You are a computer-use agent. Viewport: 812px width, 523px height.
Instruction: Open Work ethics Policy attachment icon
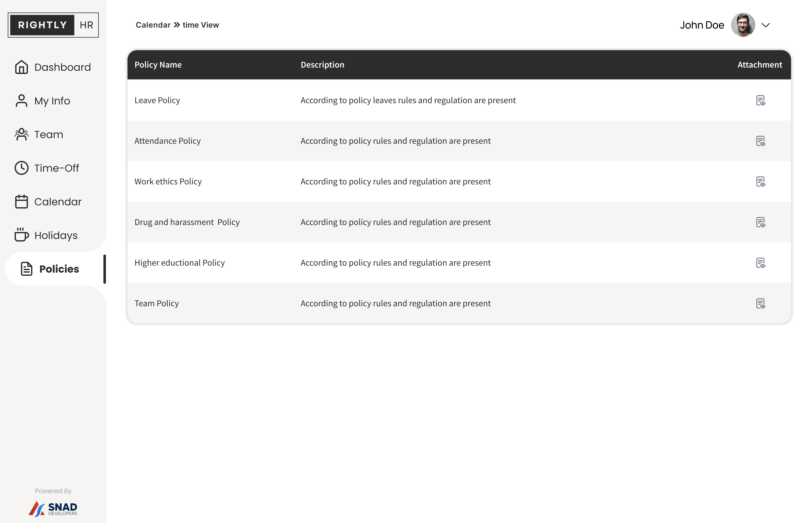(760, 181)
